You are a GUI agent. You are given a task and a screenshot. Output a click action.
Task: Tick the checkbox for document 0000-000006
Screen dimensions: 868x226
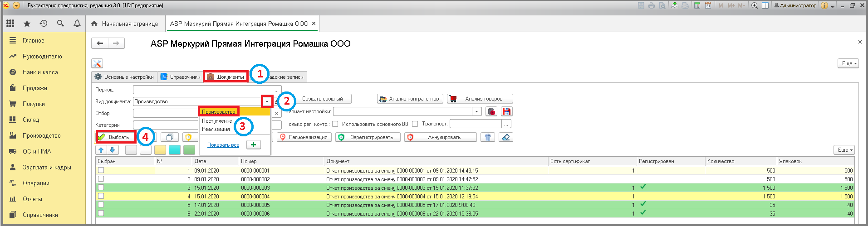[x=101, y=213]
